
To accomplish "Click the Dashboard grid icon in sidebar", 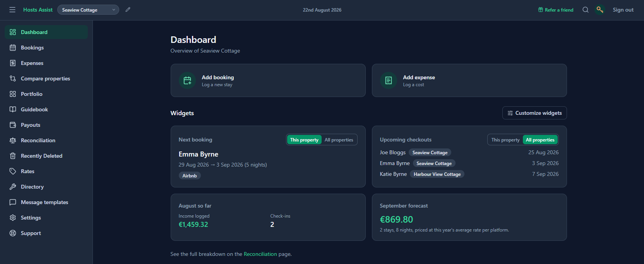I will (x=13, y=32).
